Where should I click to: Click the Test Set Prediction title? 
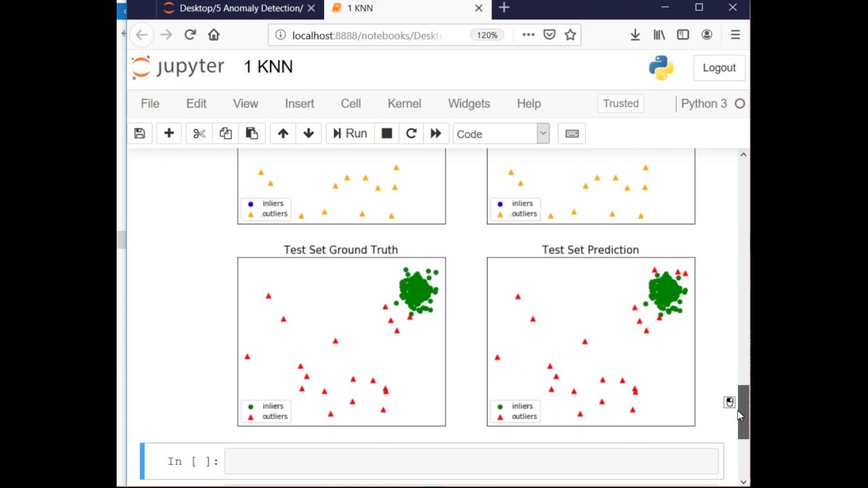[x=590, y=249]
